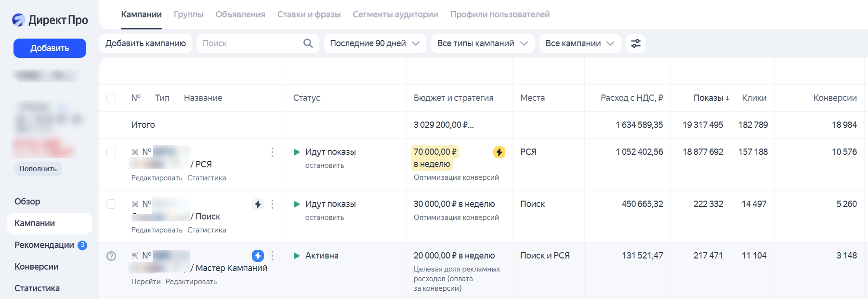Image resolution: width=868 pixels, height=299 pixels.
Task: Focus the Поиск search field
Action: [248, 43]
